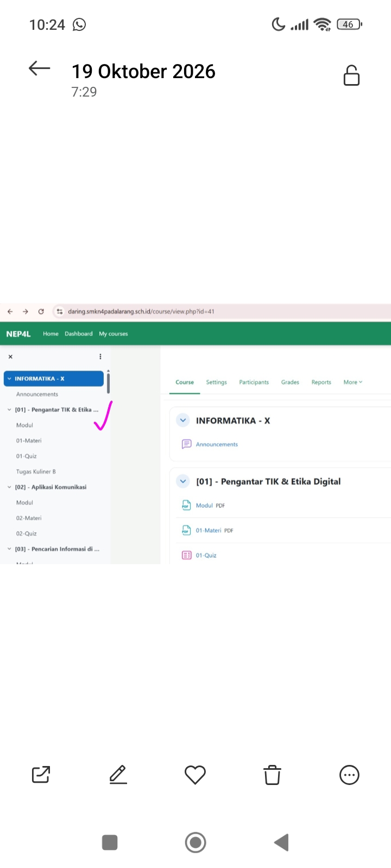391x868 pixels.
Task: Collapse [01] Pengantar TIK section circle chevron
Action: click(x=183, y=481)
